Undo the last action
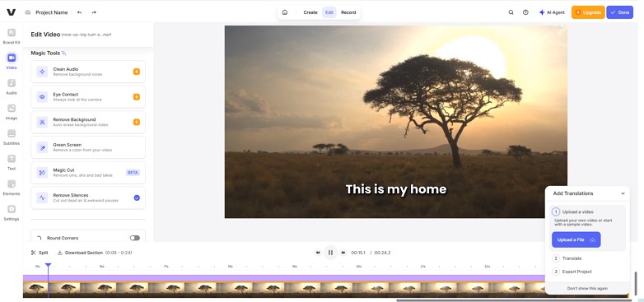This screenshot has width=644, height=302. click(79, 12)
